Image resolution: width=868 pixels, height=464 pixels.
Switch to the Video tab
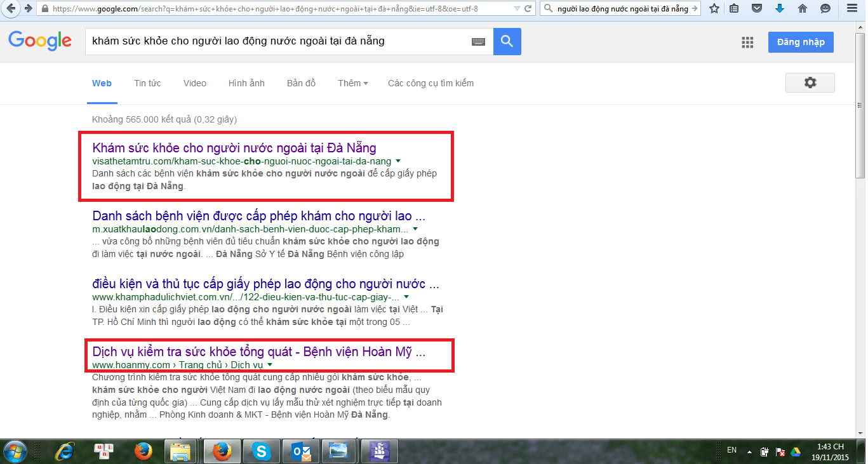pyautogui.click(x=195, y=83)
